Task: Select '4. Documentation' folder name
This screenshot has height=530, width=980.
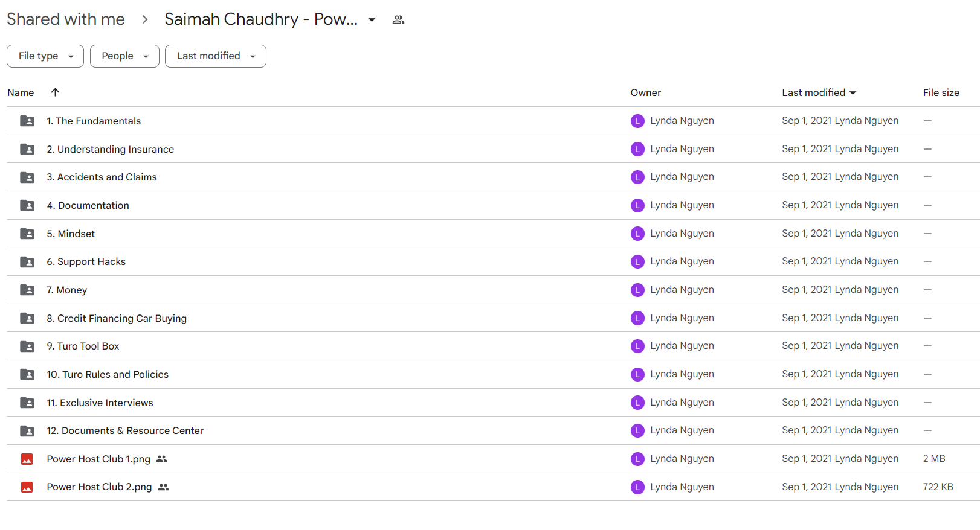Action: coord(88,206)
